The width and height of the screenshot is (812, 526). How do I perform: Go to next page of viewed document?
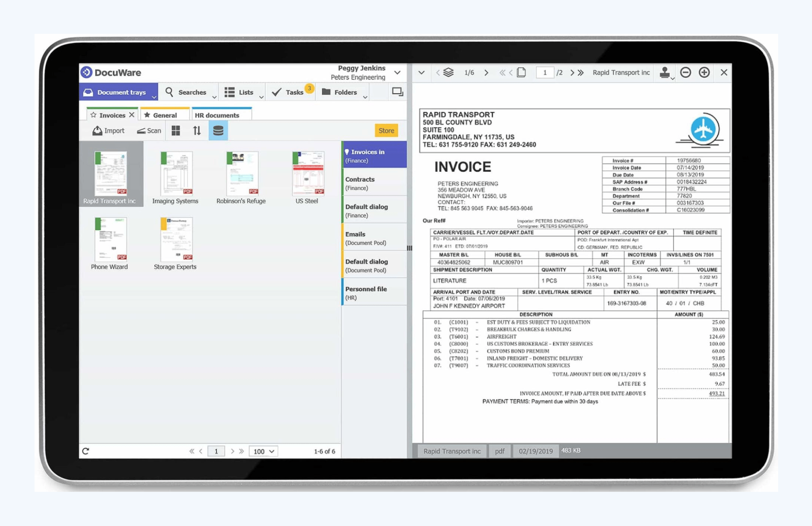572,73
